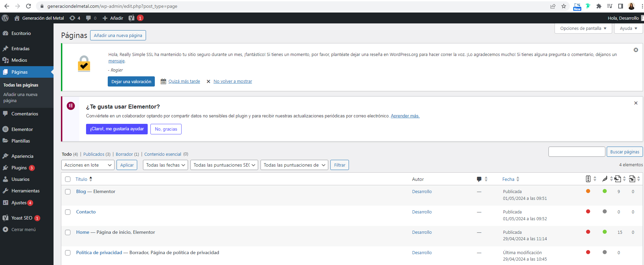The image size is (644, 265).
Task: Click the WordPress logo in admin bar
Action: (5, 18)
